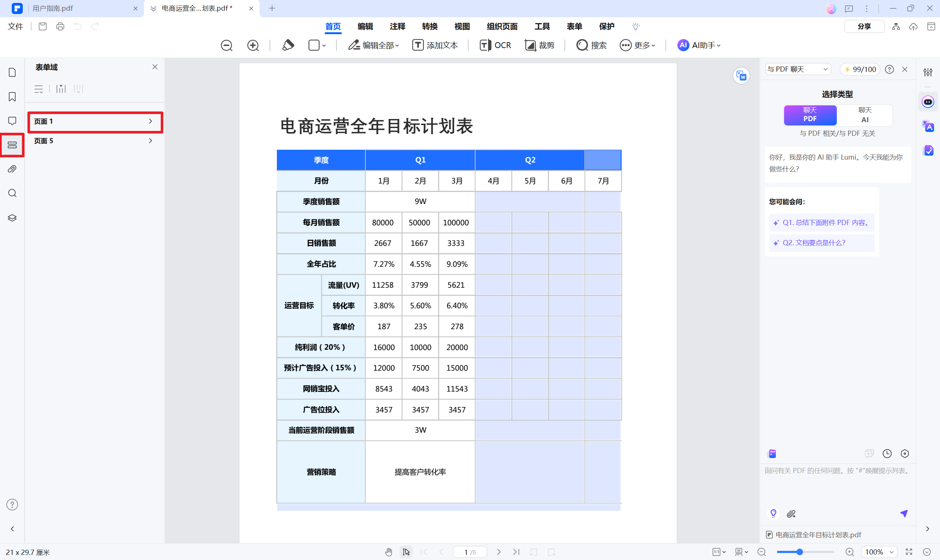Click the zoom in magnifier in toolbar

click(253, 45)
